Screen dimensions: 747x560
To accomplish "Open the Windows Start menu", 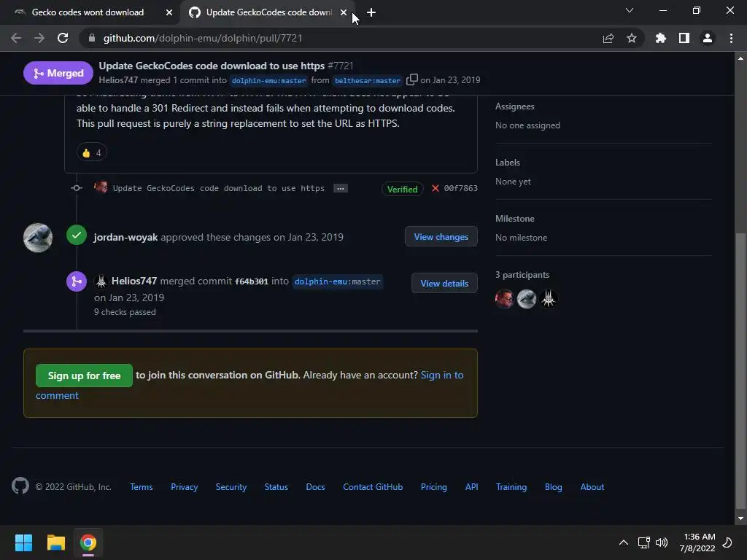I will [x=23, y=542].
